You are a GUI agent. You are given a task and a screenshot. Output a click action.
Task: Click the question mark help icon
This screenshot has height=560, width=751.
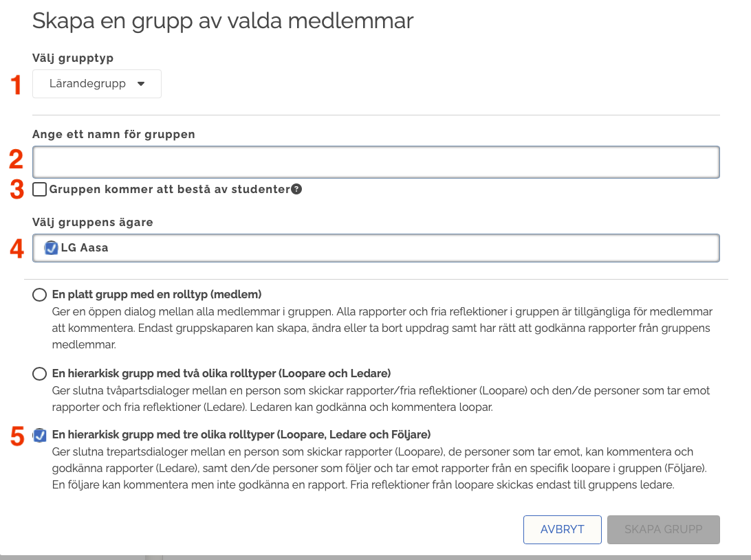coord(296,190)
